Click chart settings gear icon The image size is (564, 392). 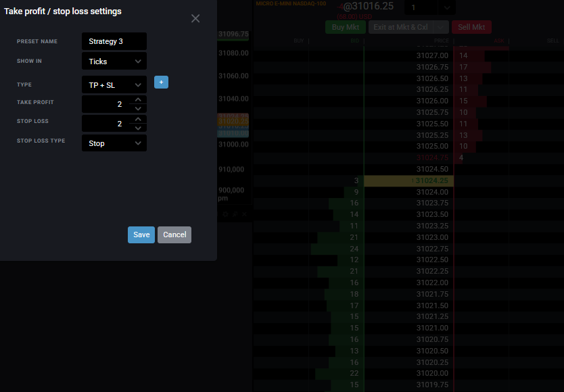[x=225, y=214]
